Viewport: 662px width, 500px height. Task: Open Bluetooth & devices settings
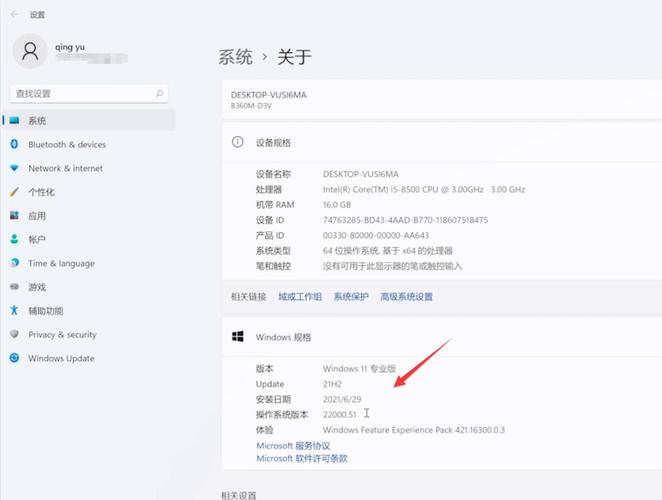(67, 144)
